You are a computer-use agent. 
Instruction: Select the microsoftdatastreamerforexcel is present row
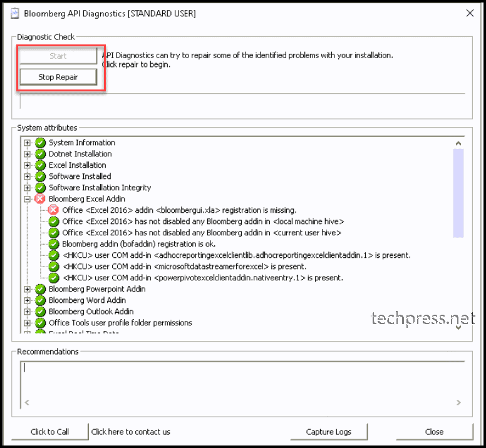point(184,267)
